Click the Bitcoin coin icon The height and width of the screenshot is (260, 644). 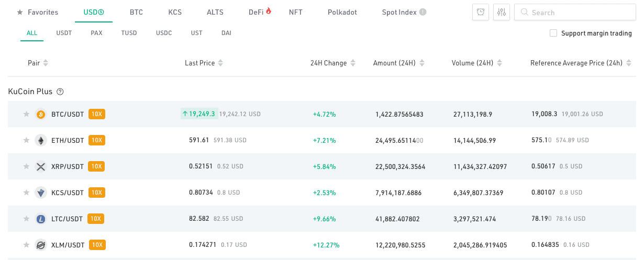[x=40, y=114]
